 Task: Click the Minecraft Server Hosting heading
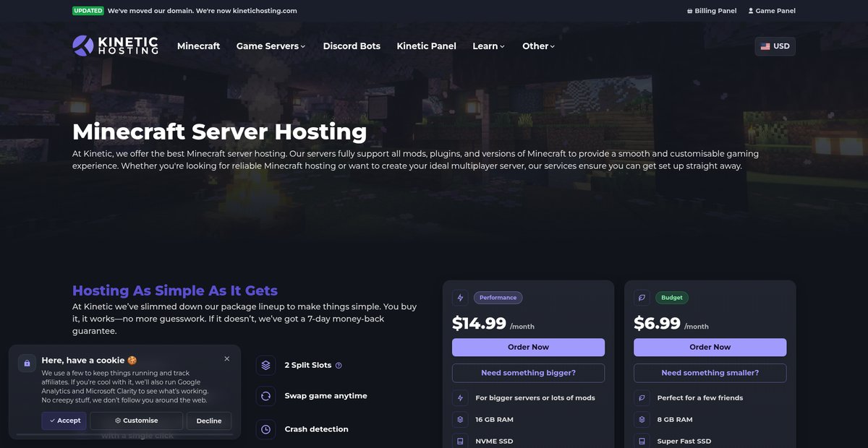(x=220, y=132)
